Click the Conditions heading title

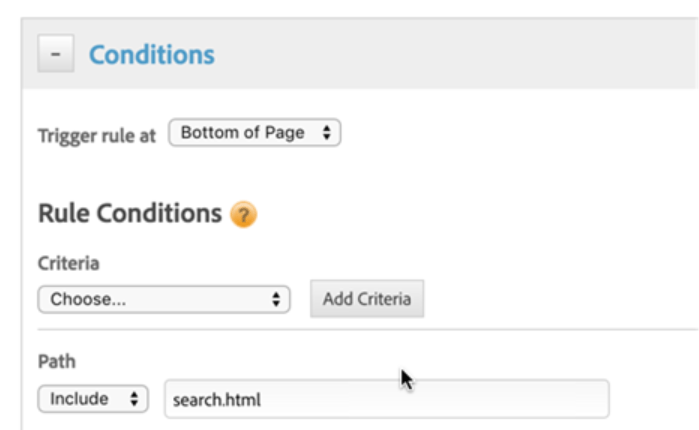tap(151, 54)
